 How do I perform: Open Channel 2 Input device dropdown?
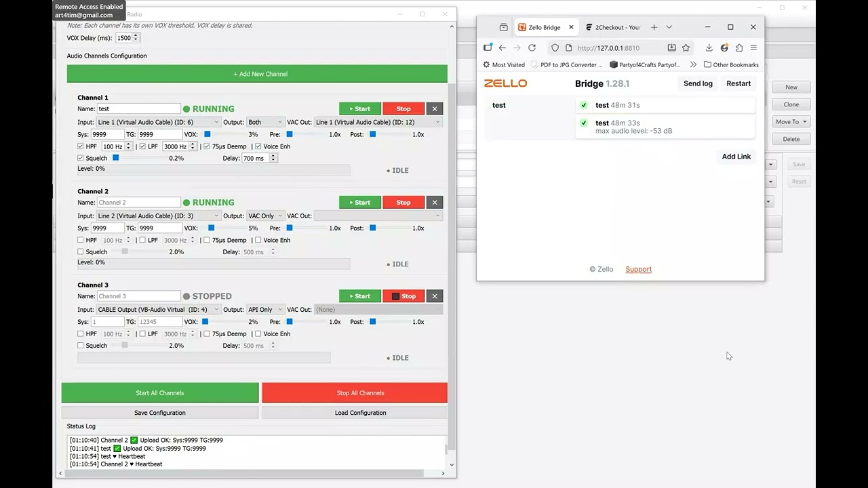point(159,216)
